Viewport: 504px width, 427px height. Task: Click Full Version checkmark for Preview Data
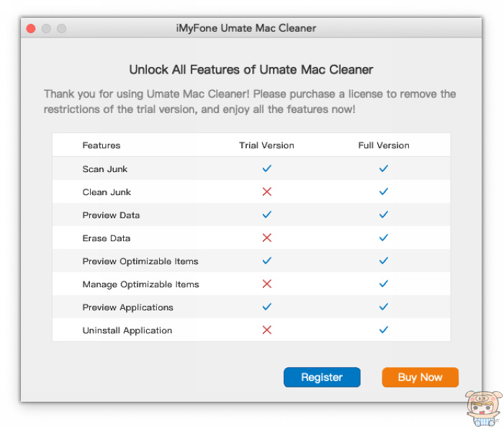(384, 215)
